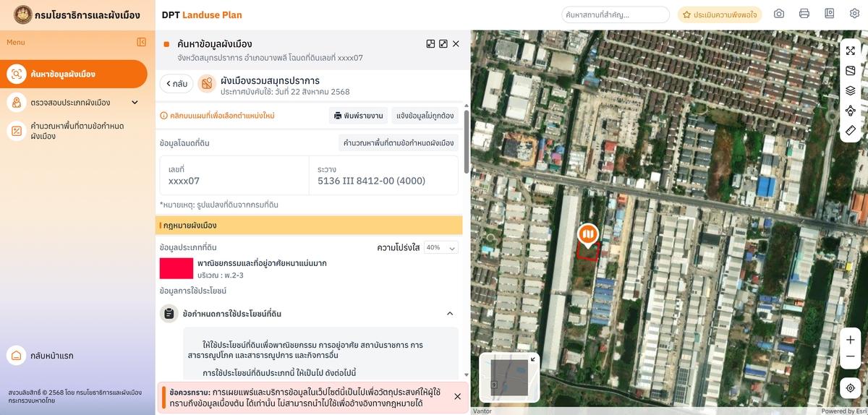Open the map layers icon
The height and width of the screenshot is (415, 868).
pos(851,91)
